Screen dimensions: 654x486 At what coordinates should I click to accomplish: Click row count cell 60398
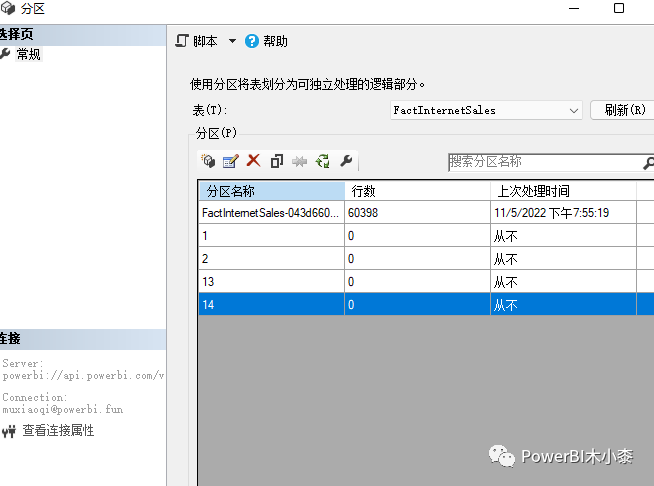(417, 213)
